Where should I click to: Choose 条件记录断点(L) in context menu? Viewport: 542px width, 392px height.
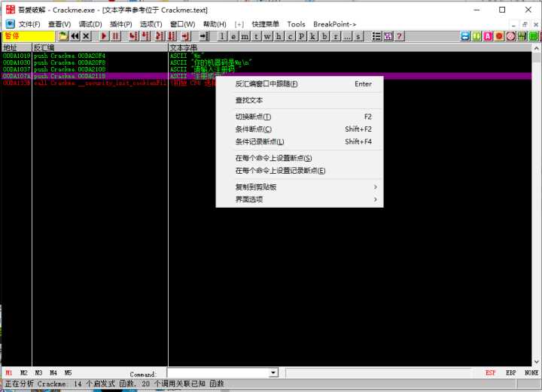point(300,141)
